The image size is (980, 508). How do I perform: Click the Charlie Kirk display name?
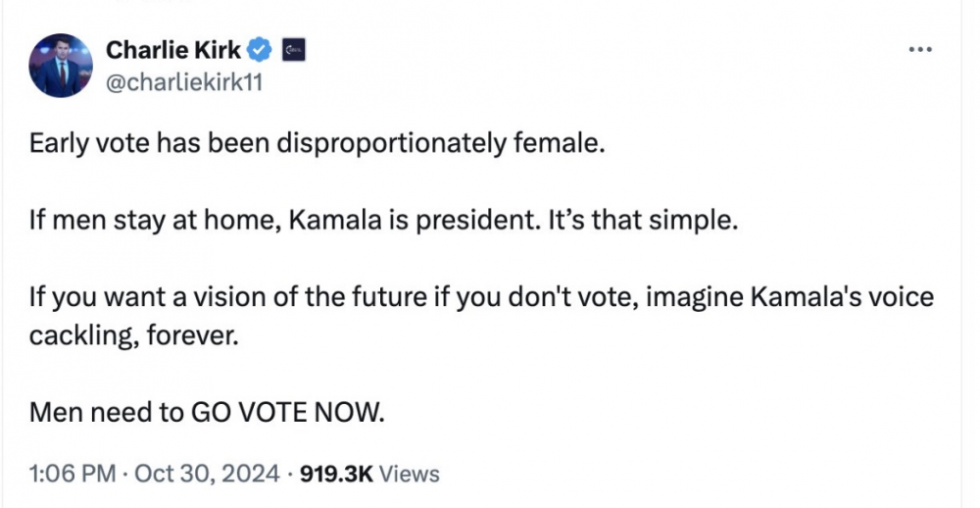pyautogui.click(x=172, y=49)
